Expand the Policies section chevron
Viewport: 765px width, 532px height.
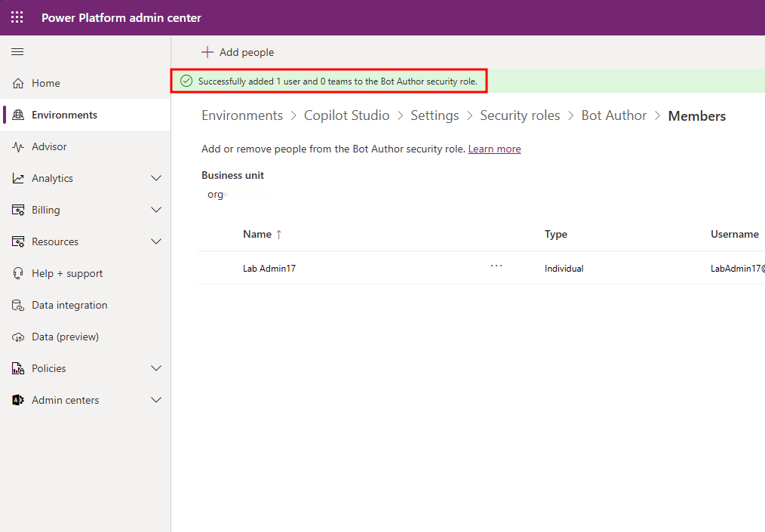pyautogui.click(x=156, y=369)
